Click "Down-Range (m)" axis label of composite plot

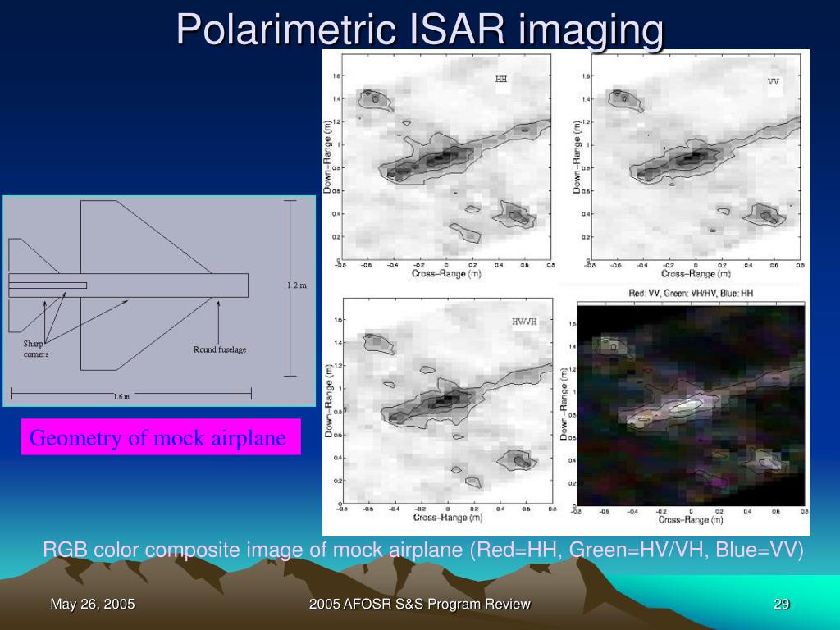click(x=564, y=404)
